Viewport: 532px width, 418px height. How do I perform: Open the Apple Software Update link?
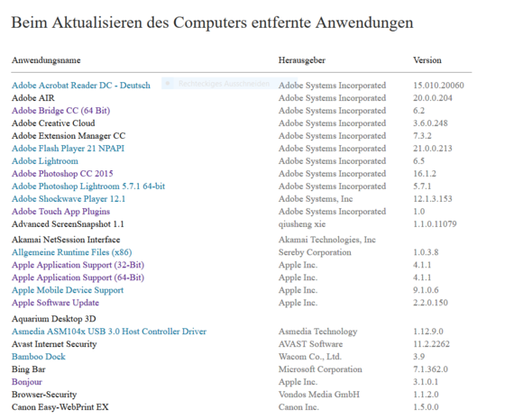(55, 303)
